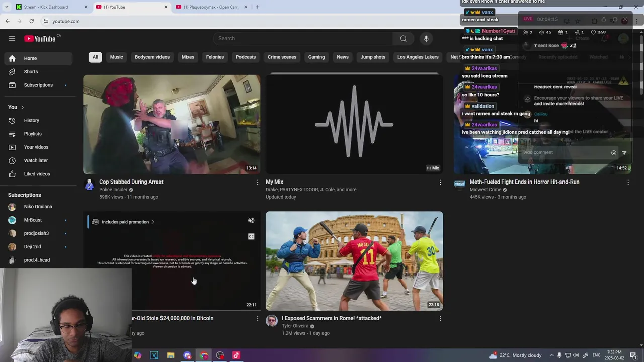Image resolution: width=644 pixels, height=362 pixels.
Task: Send comment arrow in LIVE overlay
Action: click(x=624, y=152)
